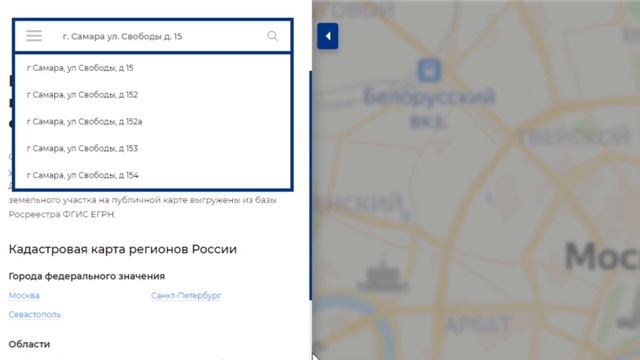This screenshot has height=360, width=640.
Task: Open the Санкт-Петербург region link
Action: point(186,296)
